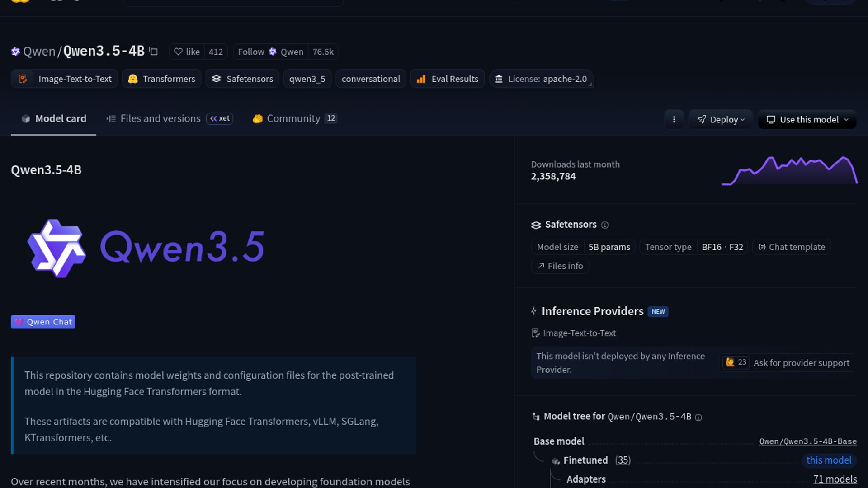This screenshot has width=868, height=488.
Task: Click the Qwen Chat badge
Action: [43, 322]
